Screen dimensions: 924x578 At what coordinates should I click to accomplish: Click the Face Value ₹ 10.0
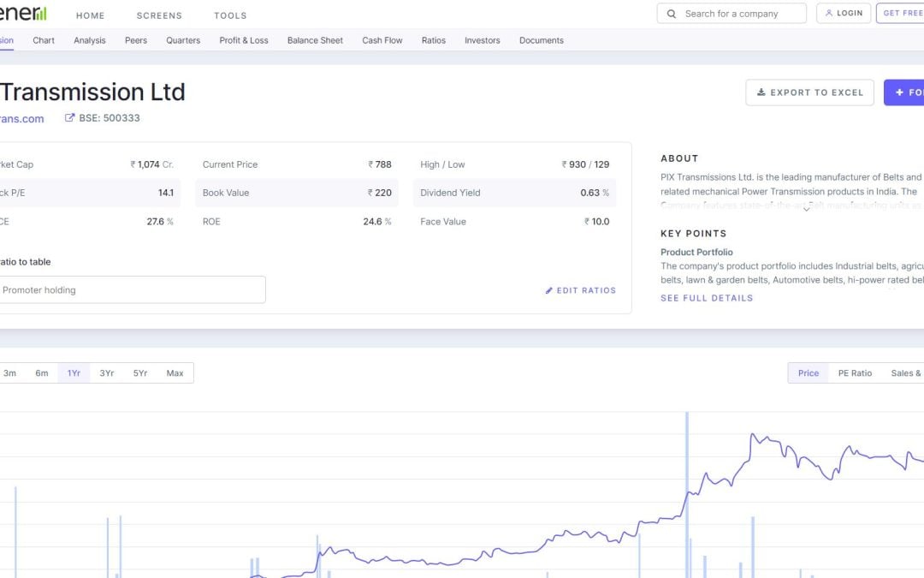597,222
